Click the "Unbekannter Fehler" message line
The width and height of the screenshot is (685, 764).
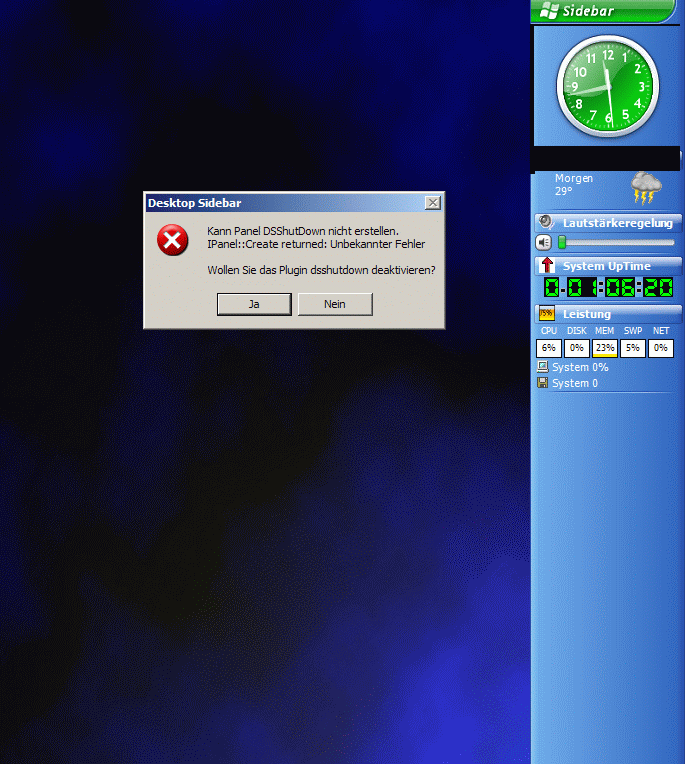point(316,244)
